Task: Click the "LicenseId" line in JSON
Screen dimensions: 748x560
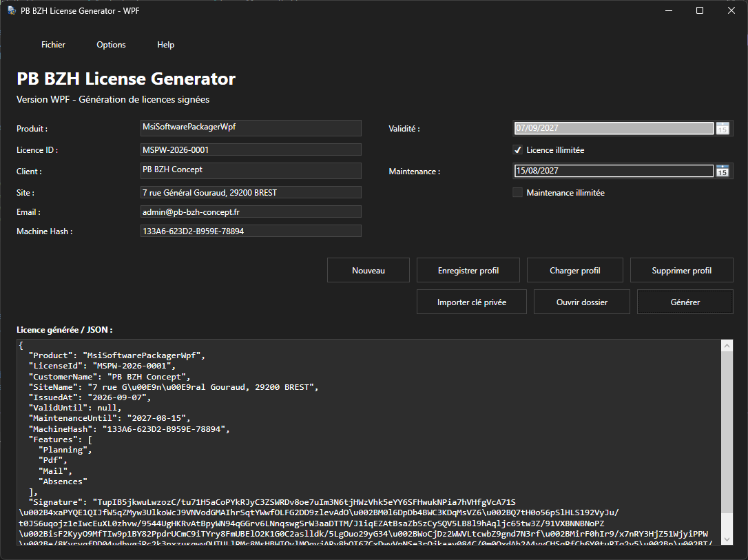Action: pos(102,366)
